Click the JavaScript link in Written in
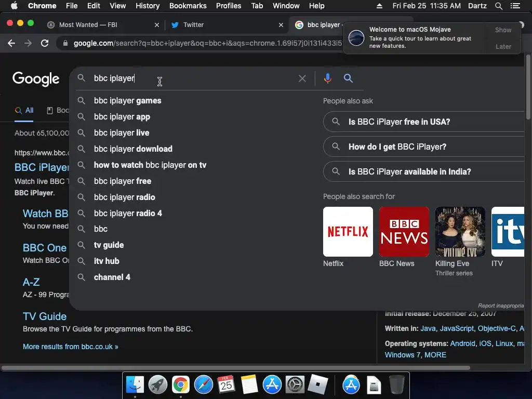 (x=457, y=328)
